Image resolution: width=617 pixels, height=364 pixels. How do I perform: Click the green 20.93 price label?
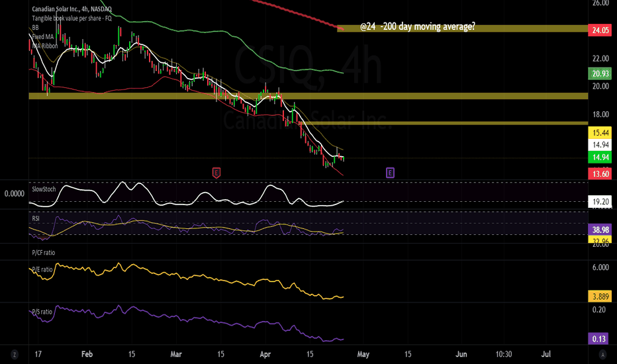[x=600, y=73]
